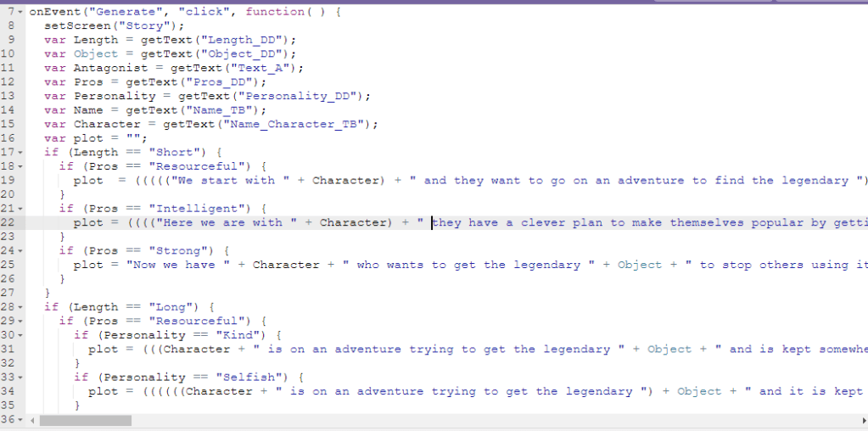Fold the Pros "Intelligent" block on line 21
Viewport: 868px width, 431px height.
[x=20, y=209]
